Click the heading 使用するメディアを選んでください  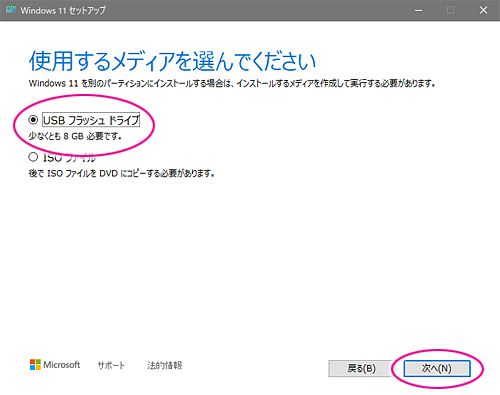[x=172, y=62]
